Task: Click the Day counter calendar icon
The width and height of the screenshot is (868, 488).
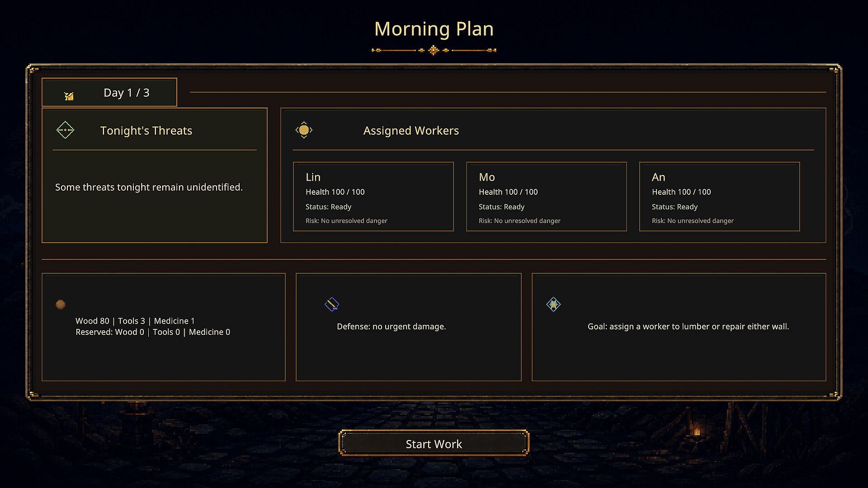Action: 69,96
